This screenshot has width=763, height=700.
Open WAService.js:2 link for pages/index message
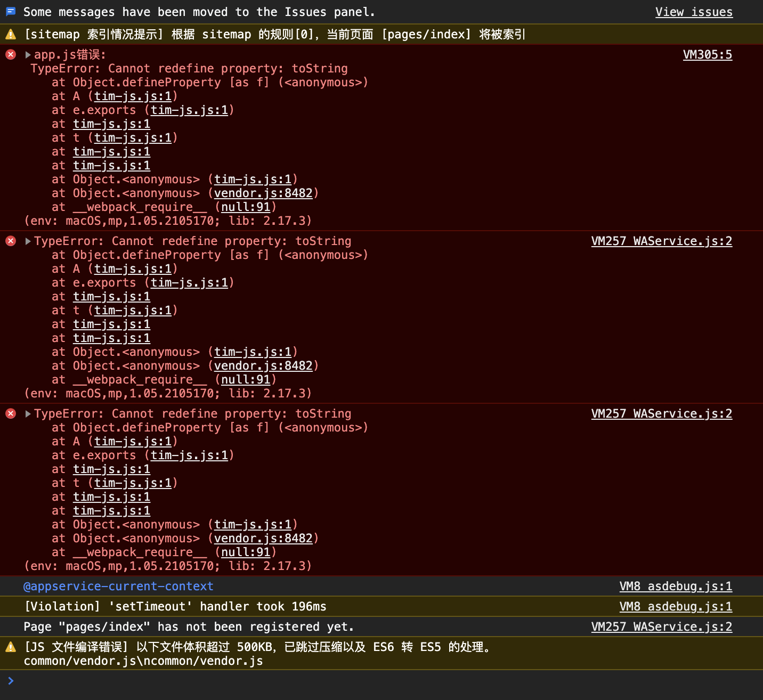click(x=661, y=626)
